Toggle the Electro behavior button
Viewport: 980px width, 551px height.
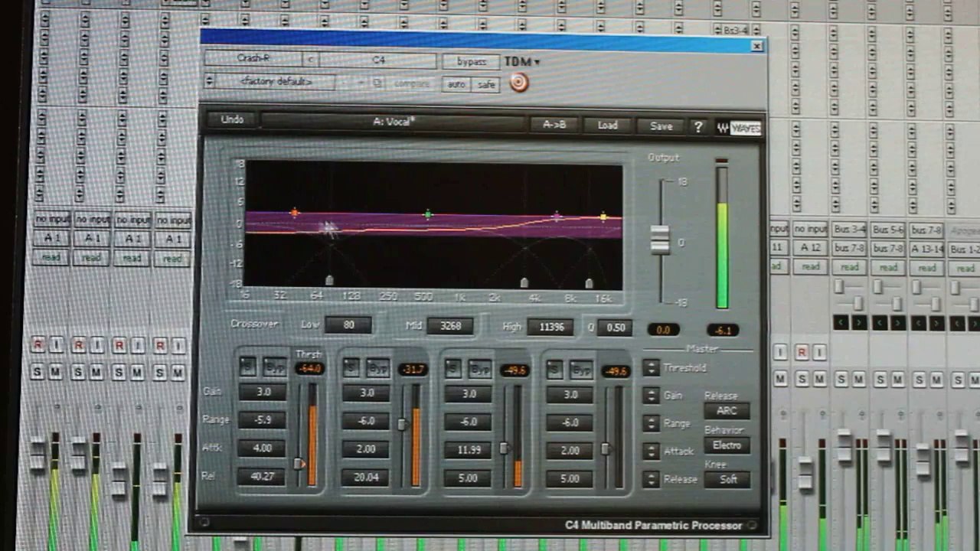point(727,445)
